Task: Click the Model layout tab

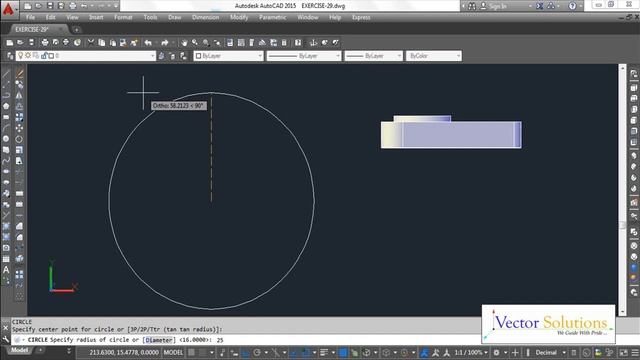Action: click(x=19, y=350)
